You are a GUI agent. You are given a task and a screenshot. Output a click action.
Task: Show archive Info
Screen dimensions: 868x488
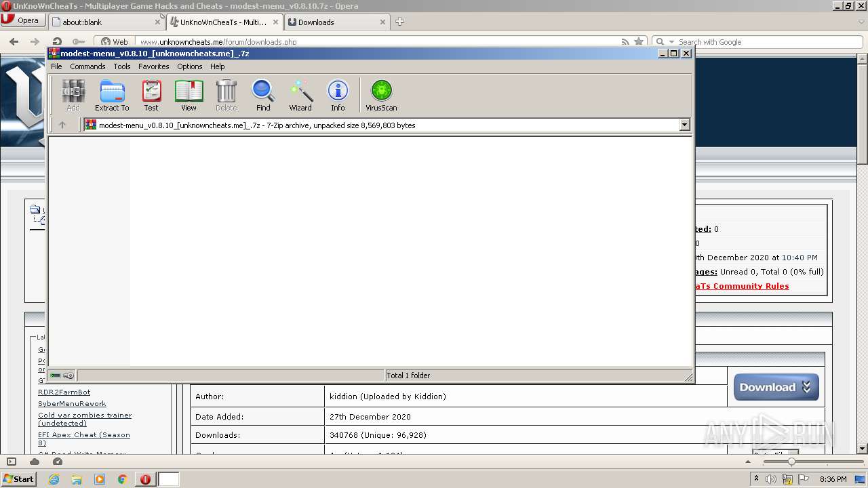tap(338, 95)
